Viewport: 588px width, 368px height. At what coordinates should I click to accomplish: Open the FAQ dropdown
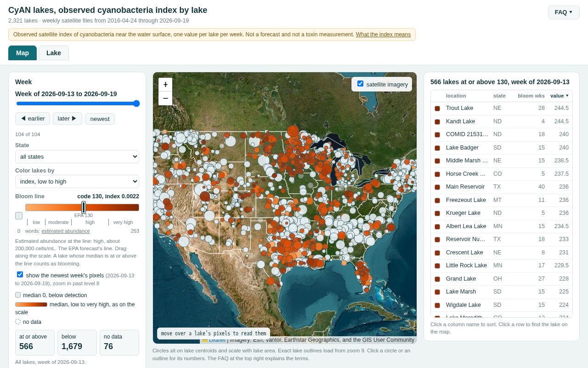(x=564, y=12)
